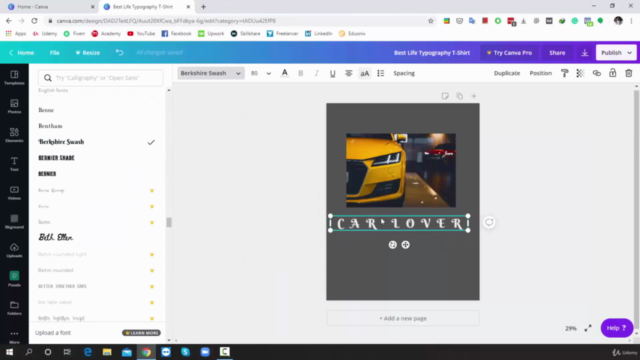Open the File menu
Screen dimensions: 640x360
click(54, 53)
